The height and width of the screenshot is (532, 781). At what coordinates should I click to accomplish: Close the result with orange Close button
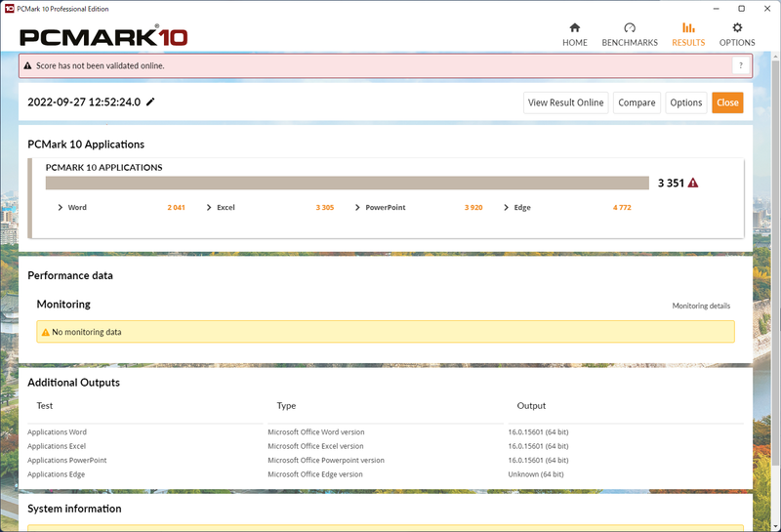tap(727, 102)
